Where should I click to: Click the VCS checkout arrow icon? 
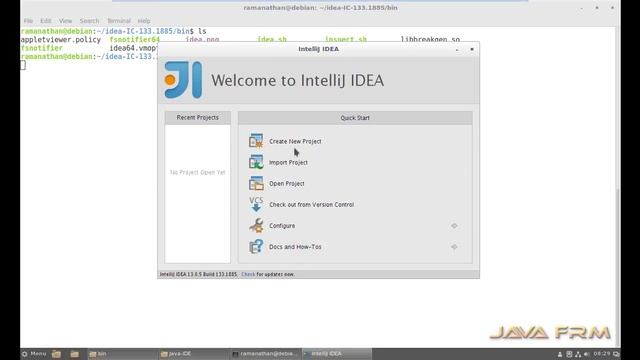pos(256,204)
